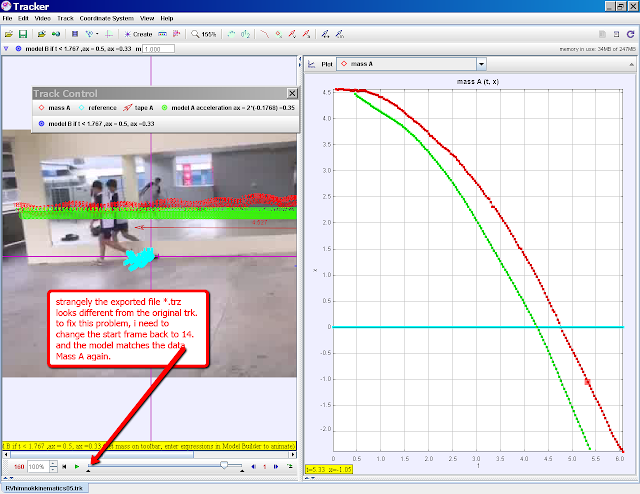Screen dimensions: 640x494
Task: Click the reset to start frame button
Action: click(x=64, y=467)
